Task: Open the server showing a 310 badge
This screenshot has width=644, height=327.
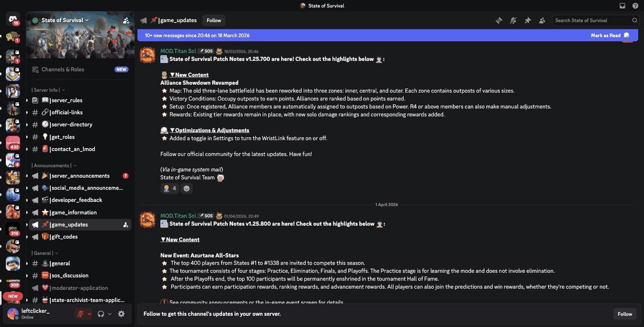Action: click(x=13, y=229)
